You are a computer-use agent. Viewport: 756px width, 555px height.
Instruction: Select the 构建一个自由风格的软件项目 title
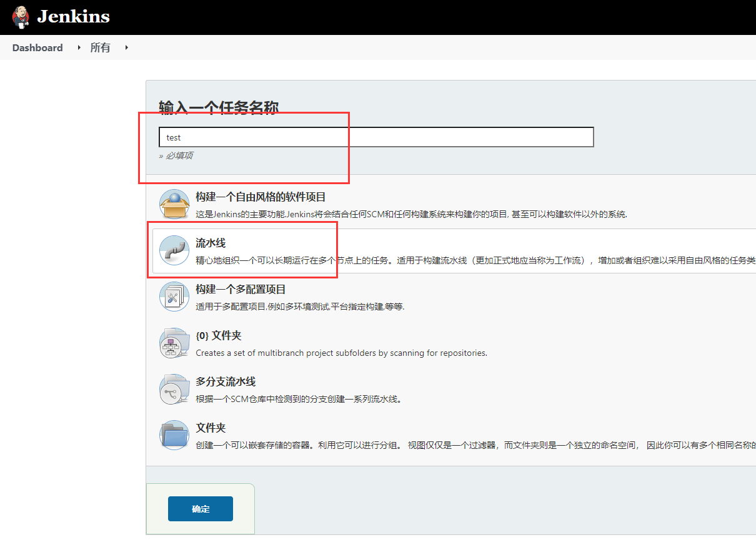(261, 197)
